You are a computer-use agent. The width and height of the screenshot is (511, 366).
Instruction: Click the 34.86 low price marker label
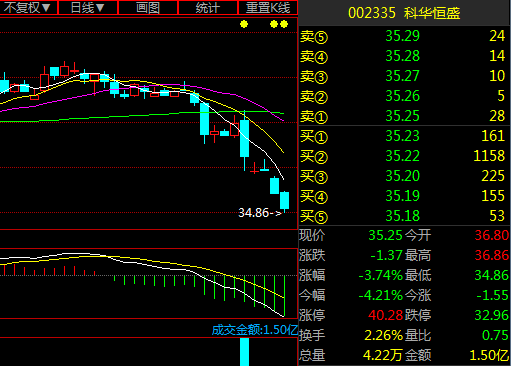coord(260,213)
